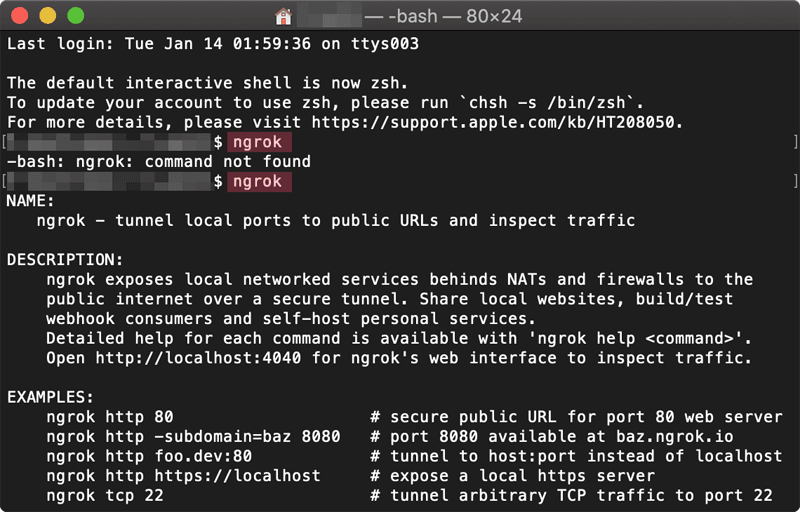800x512 pixels.
Task: Click the 'command not found' error line
Action: point(159,162)
